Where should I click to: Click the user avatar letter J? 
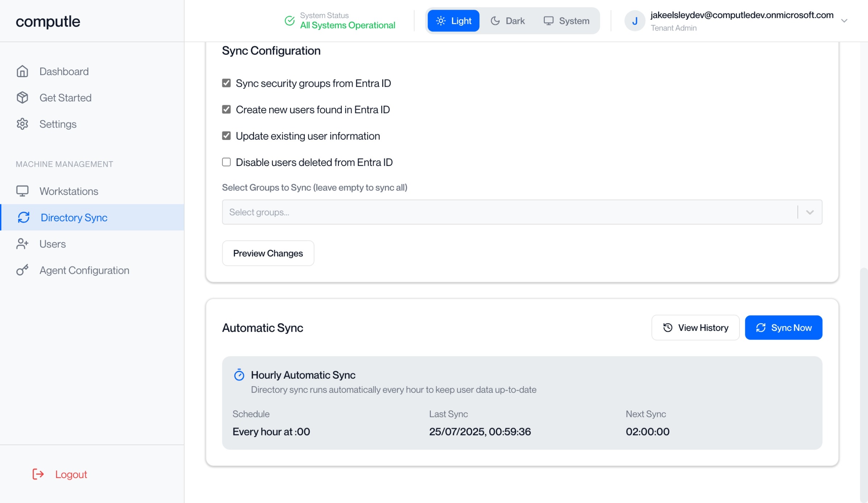[x=635, y=21]
